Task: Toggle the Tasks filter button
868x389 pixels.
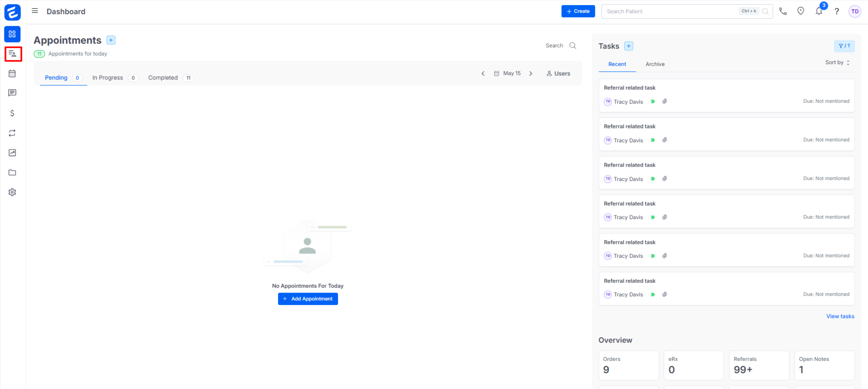Action: click(x=844, y=46)
